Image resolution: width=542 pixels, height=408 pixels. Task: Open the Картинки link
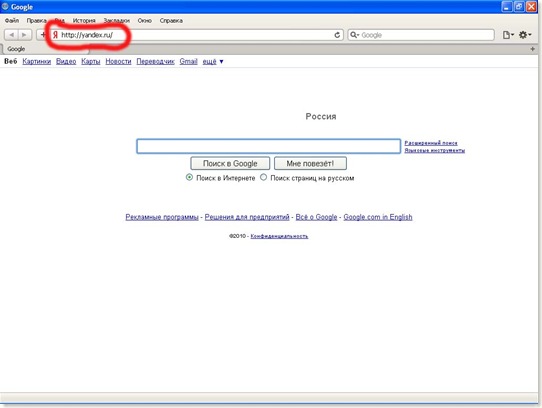[37, 62]
